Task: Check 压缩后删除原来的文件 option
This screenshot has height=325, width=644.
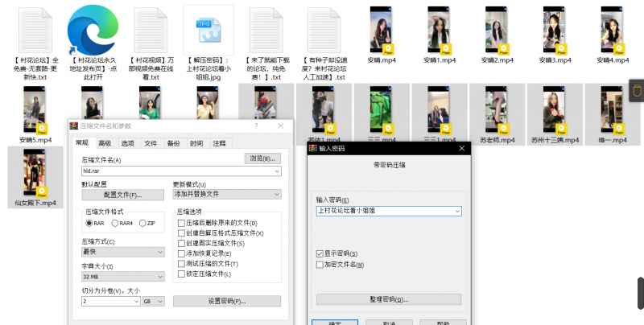Action: point(182,223)
